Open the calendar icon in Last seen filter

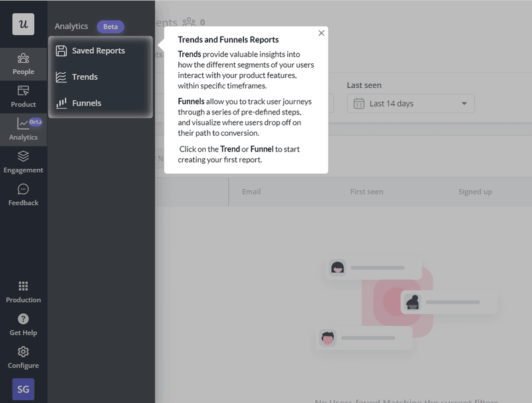360,103
